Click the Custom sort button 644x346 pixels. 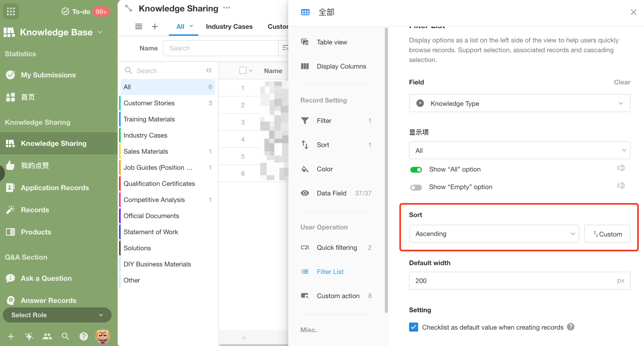coord(607,234)
